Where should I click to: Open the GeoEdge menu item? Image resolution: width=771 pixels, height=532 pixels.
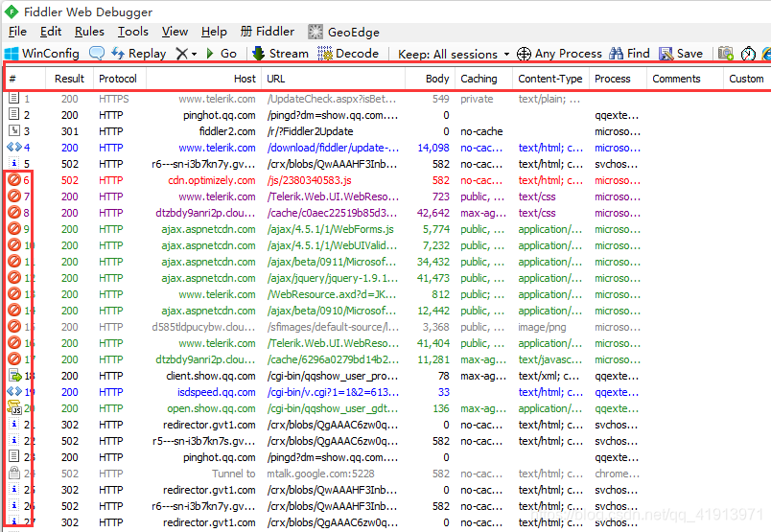click(x=343, y=32)
